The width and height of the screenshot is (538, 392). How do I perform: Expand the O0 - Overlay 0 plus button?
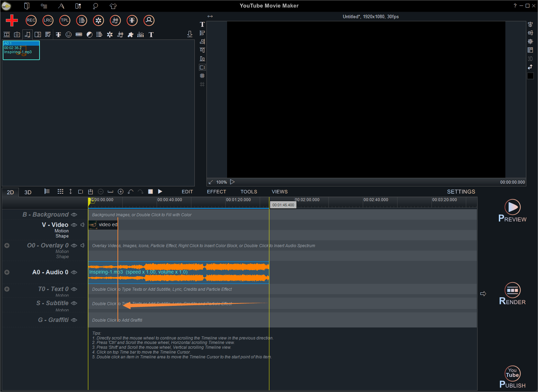pyautogui.click(x=7, y=245)
